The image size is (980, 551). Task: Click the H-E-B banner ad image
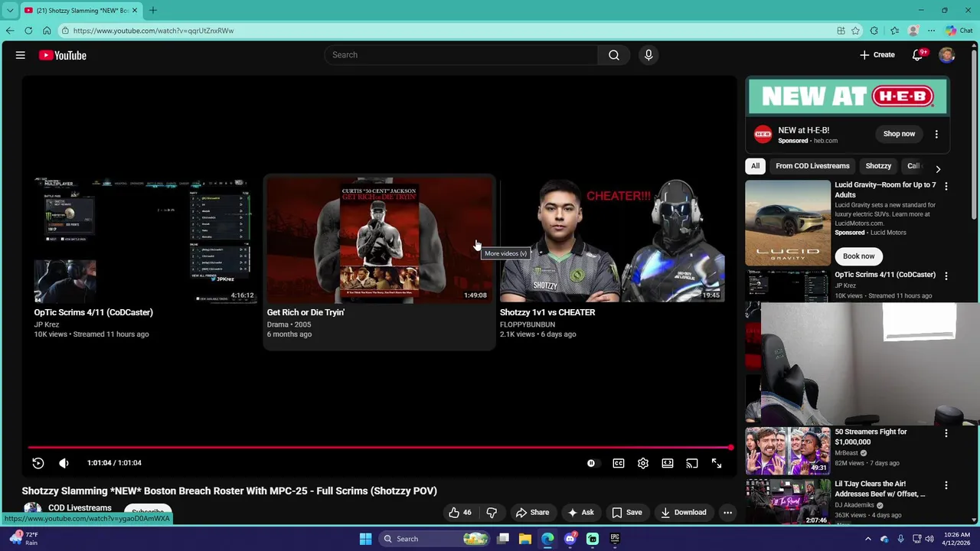(848, 96)
